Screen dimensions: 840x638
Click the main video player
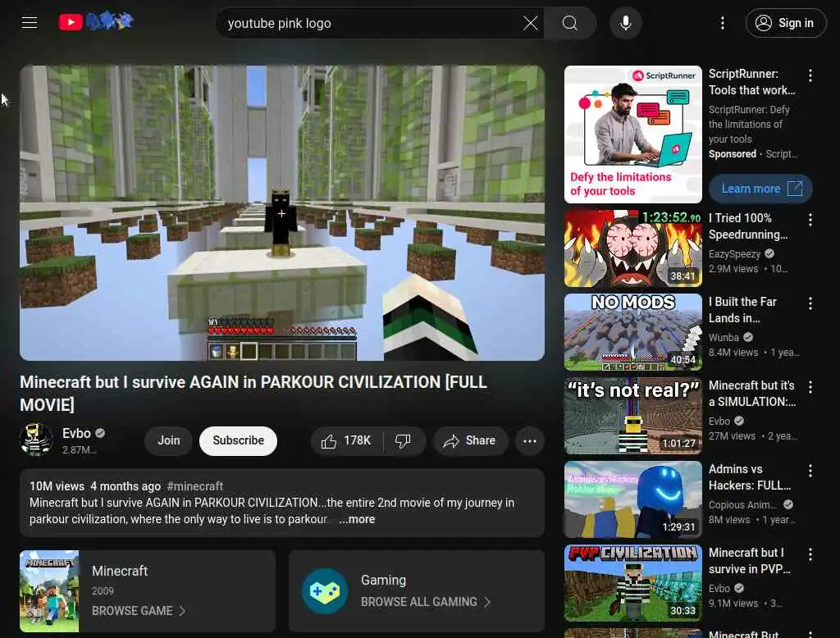point(282,213)
